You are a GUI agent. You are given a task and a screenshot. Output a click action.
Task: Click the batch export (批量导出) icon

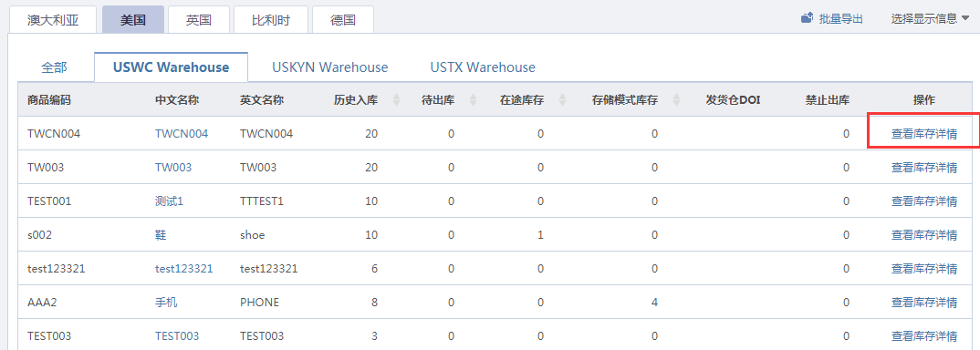(807, 18)
